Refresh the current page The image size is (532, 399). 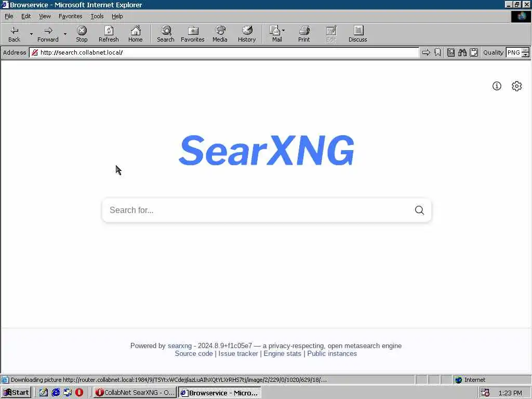tap(109, 34)
